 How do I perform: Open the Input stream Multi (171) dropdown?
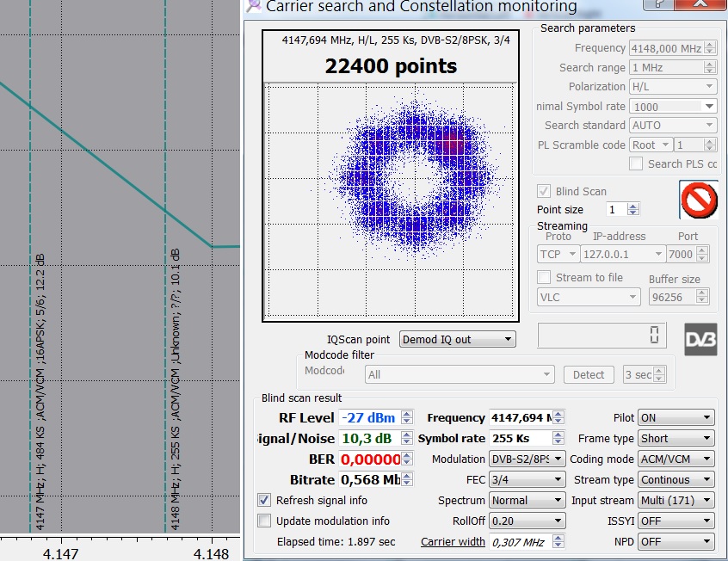[x=676, y=500]
